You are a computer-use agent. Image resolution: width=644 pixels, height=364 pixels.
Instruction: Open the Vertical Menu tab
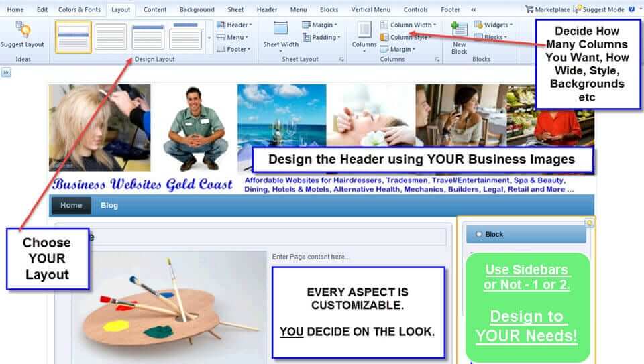coord(371,10)
